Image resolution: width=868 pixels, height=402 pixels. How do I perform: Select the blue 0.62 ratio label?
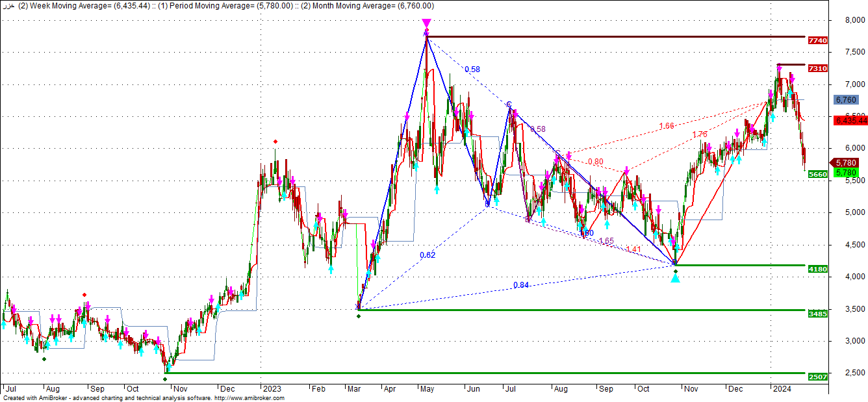[x=427, y=255]
